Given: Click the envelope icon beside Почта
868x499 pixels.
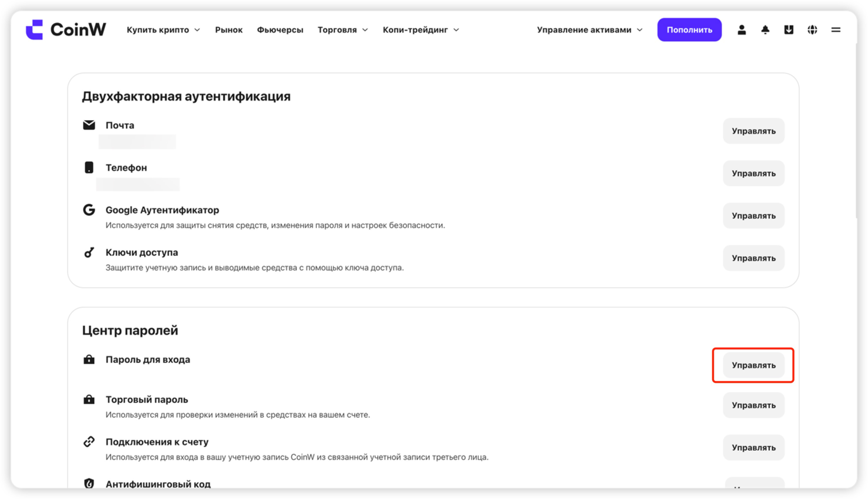Looking at the screenshot, I should pyautogui.click(x=89, y=125).
